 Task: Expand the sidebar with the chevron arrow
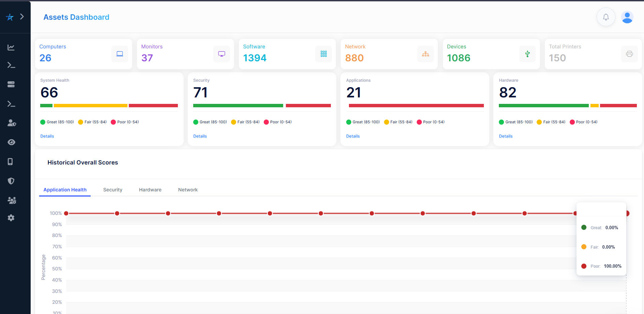tap(22, 17)
